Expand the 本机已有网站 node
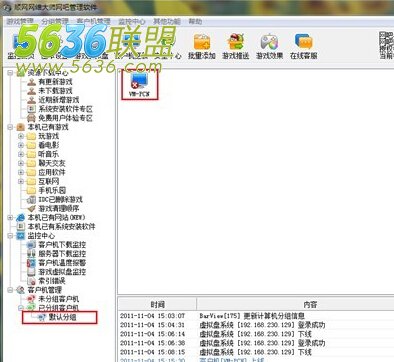394x362 pixels. point(10,217)
